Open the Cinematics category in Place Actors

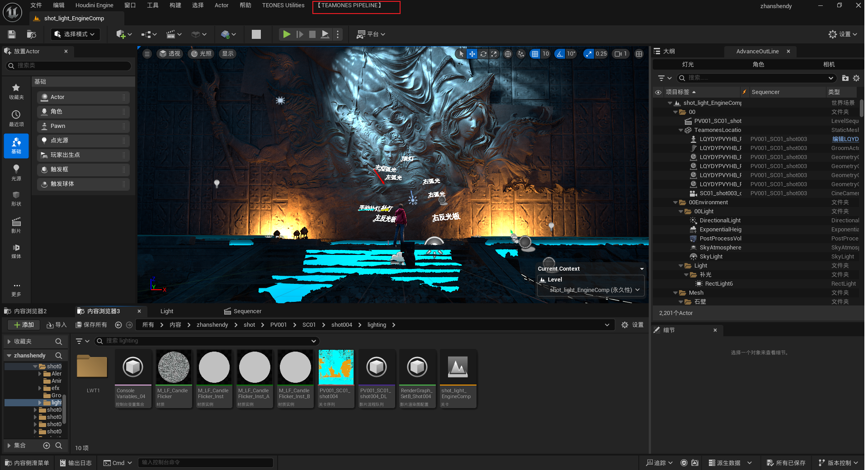tap(16, 225)
